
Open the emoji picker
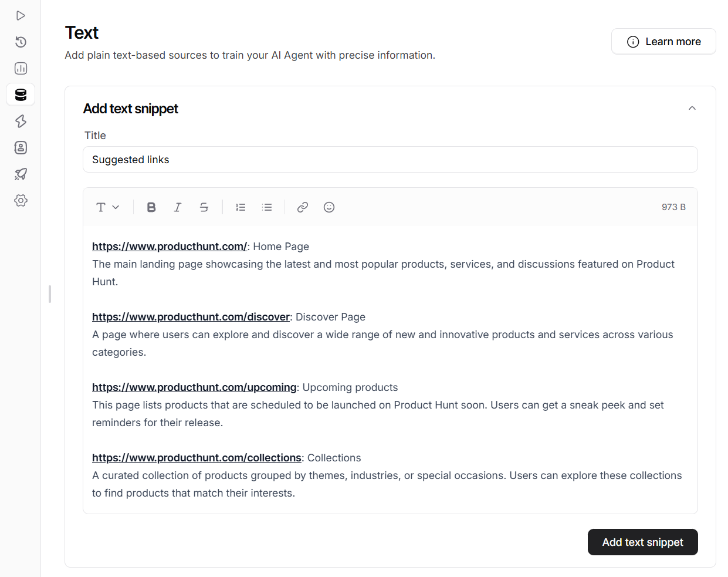[x=329, y=207]
